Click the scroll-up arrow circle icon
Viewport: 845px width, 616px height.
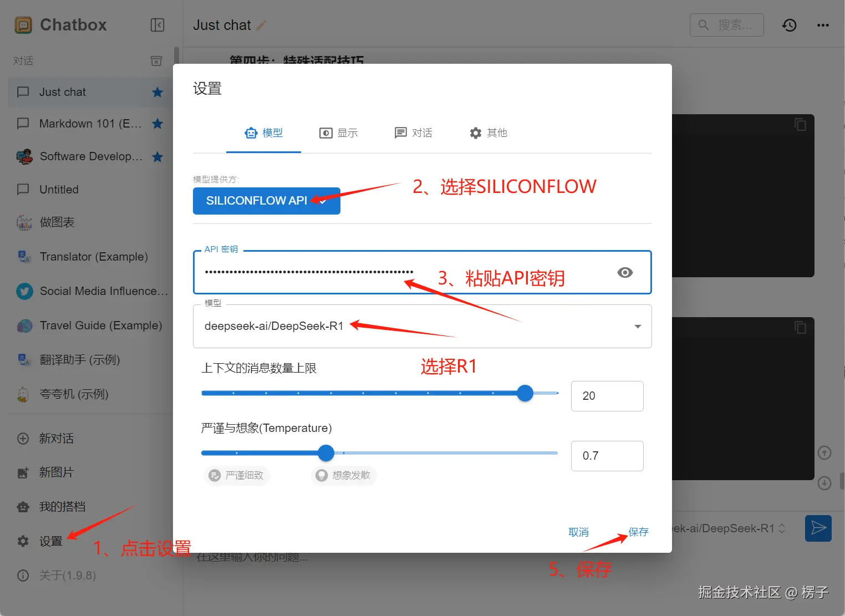(x=824, y=453)
